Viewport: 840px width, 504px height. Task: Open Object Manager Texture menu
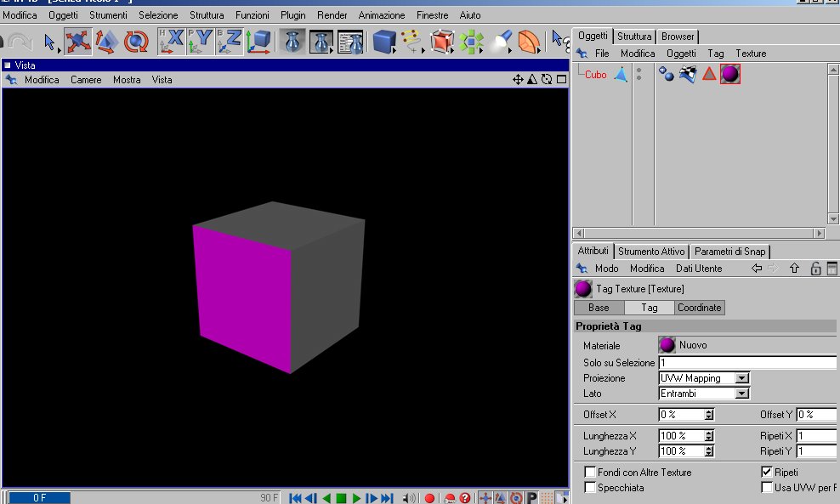[751, 53]
